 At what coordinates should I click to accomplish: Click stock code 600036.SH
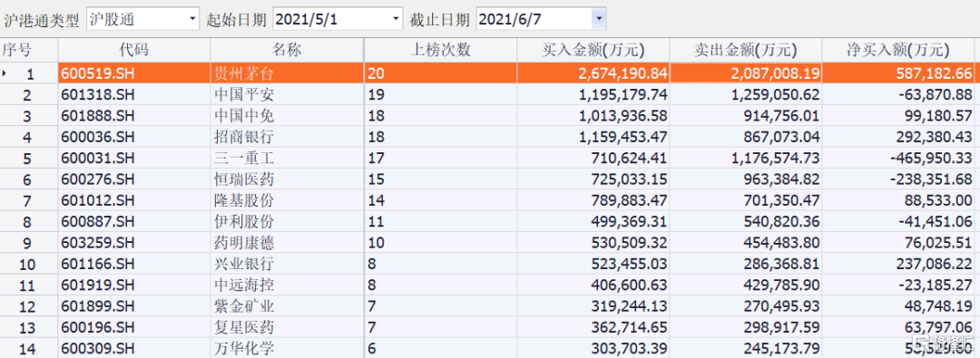(x=98, y=137)
